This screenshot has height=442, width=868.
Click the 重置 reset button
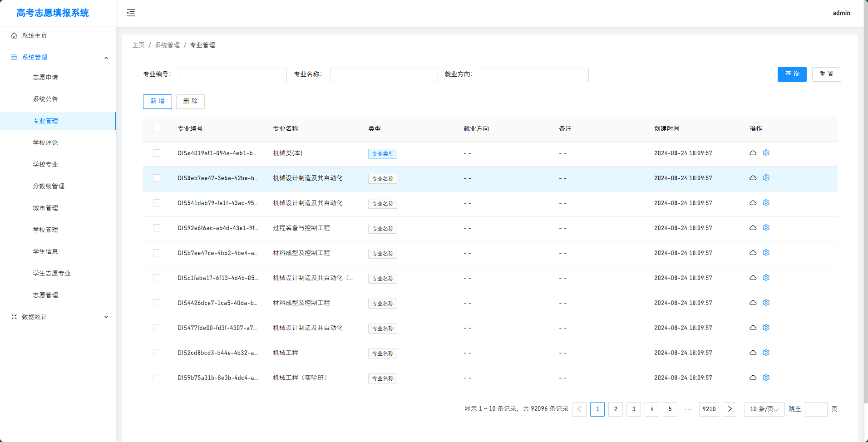pos(827,74)
